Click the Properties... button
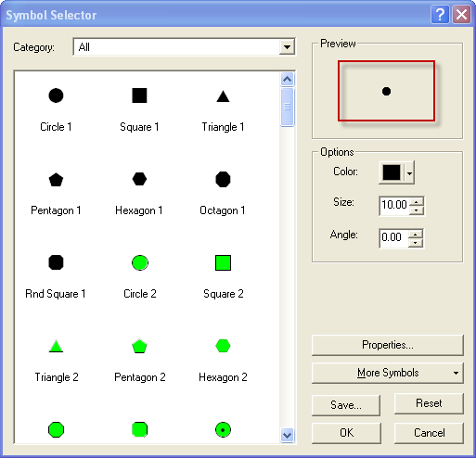This screenshot has width=476, height=458. 388,345
